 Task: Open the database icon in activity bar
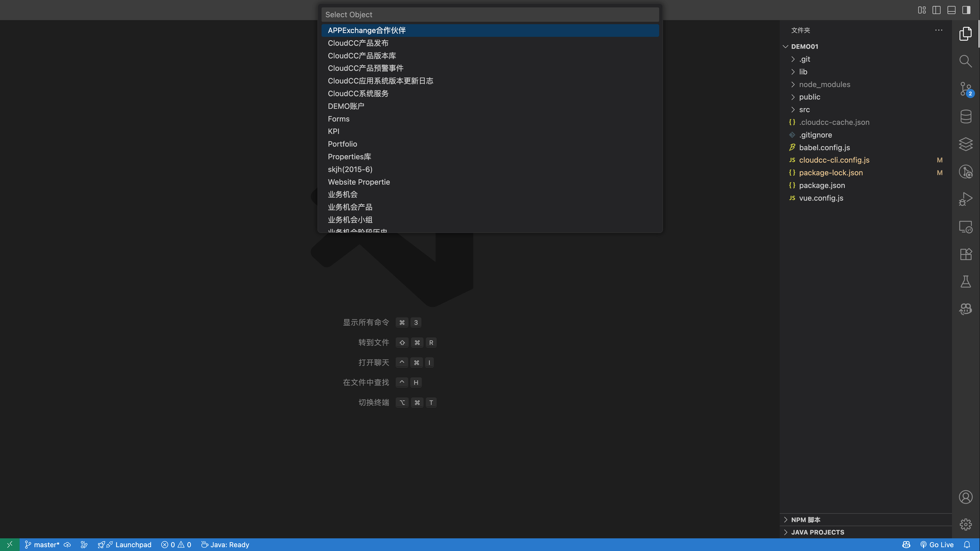click(965, 117)
